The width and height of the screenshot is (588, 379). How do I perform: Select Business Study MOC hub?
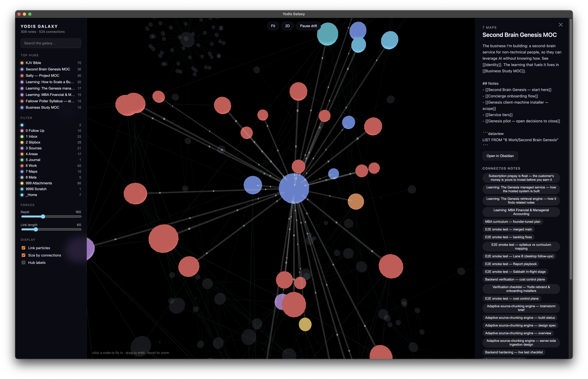pyautogui.click(x=51, y=108)
